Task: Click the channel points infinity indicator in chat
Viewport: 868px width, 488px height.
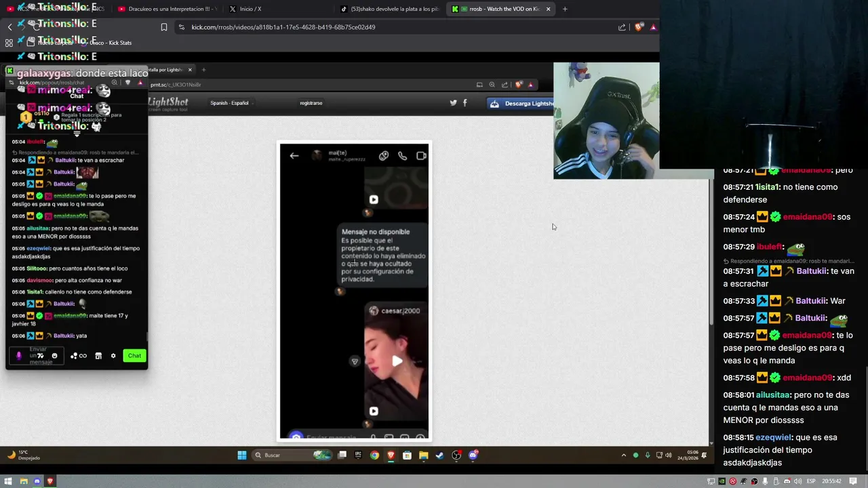Action: (x=79, y=356)
